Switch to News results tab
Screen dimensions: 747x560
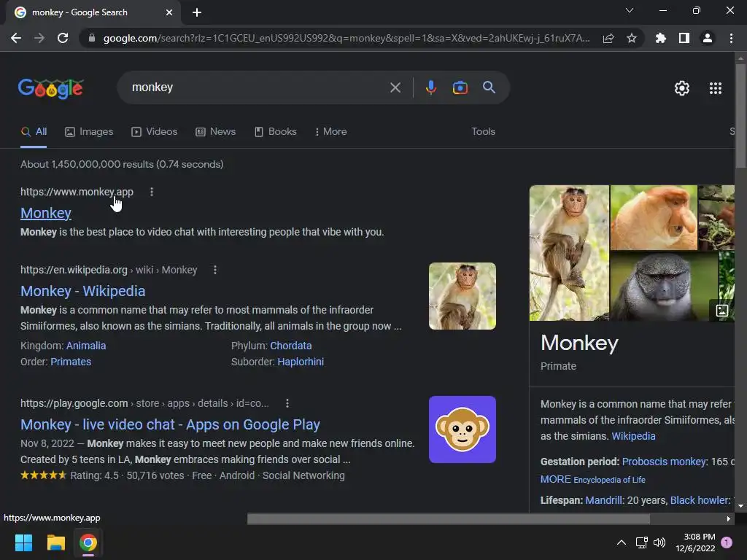point(216,132)
